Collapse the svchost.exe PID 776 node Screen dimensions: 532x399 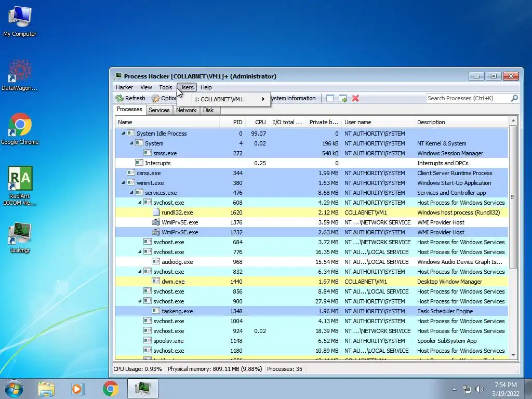point(140,252)
